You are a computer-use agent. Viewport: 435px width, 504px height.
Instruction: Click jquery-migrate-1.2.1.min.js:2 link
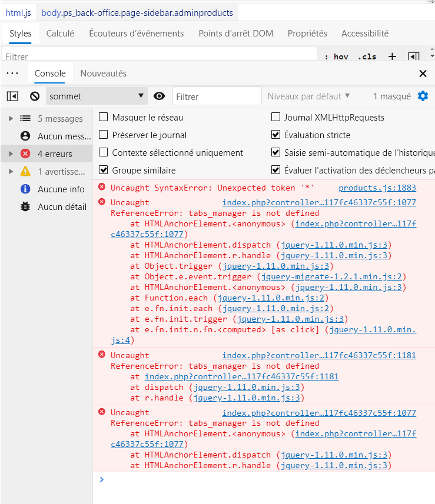(331, 276)
